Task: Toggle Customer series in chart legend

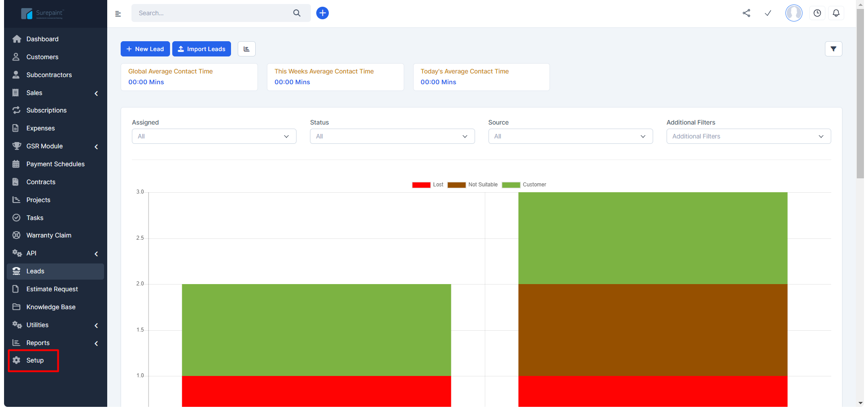Action: [524, 185]
